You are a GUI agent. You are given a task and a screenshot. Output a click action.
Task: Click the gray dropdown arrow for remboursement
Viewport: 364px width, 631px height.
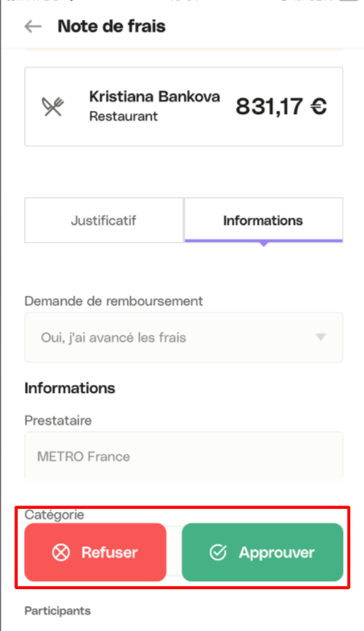(x=321, y=338)
